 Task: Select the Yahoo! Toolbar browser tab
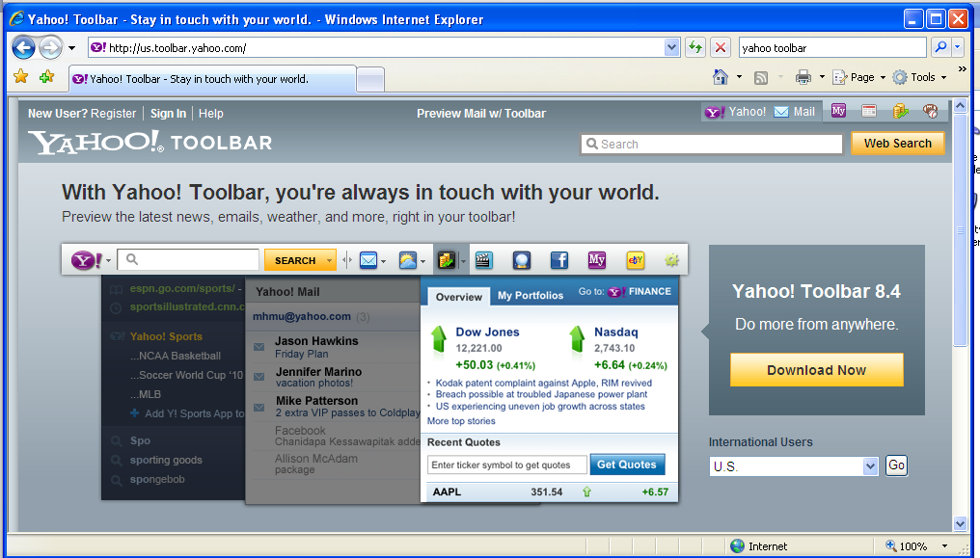(x=212, y=79)
